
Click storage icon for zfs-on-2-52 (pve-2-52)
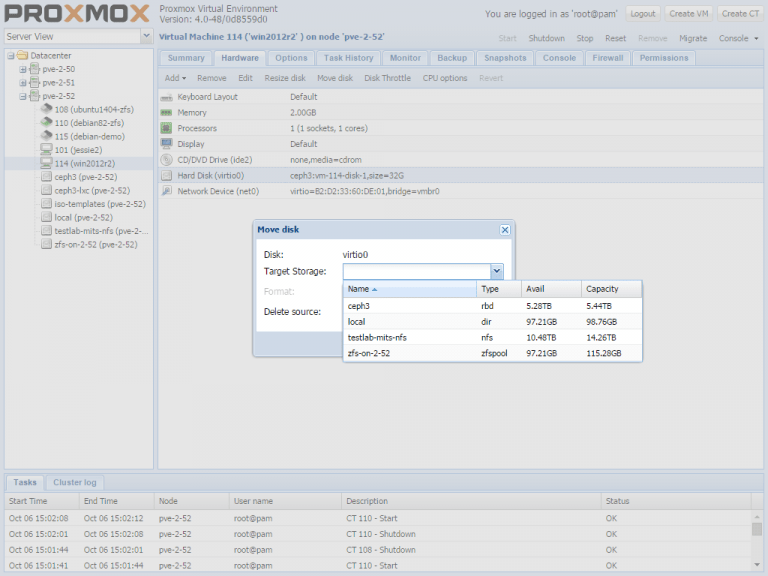(47, 244)
